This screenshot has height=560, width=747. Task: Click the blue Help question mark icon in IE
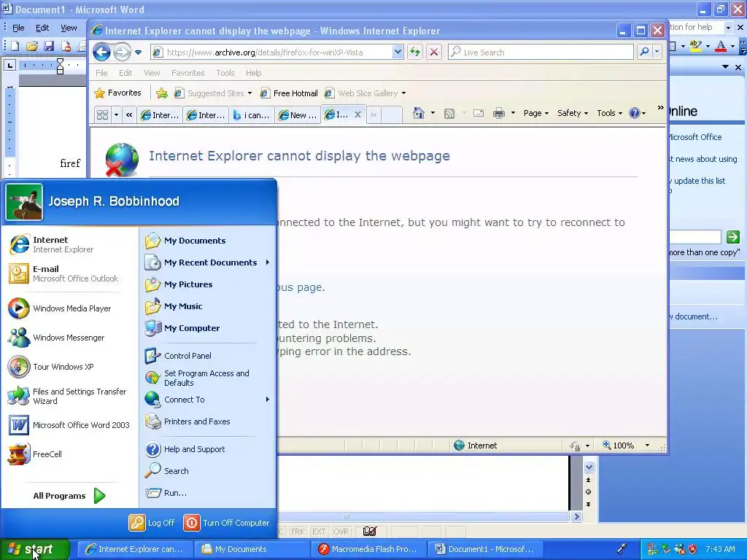634,113
